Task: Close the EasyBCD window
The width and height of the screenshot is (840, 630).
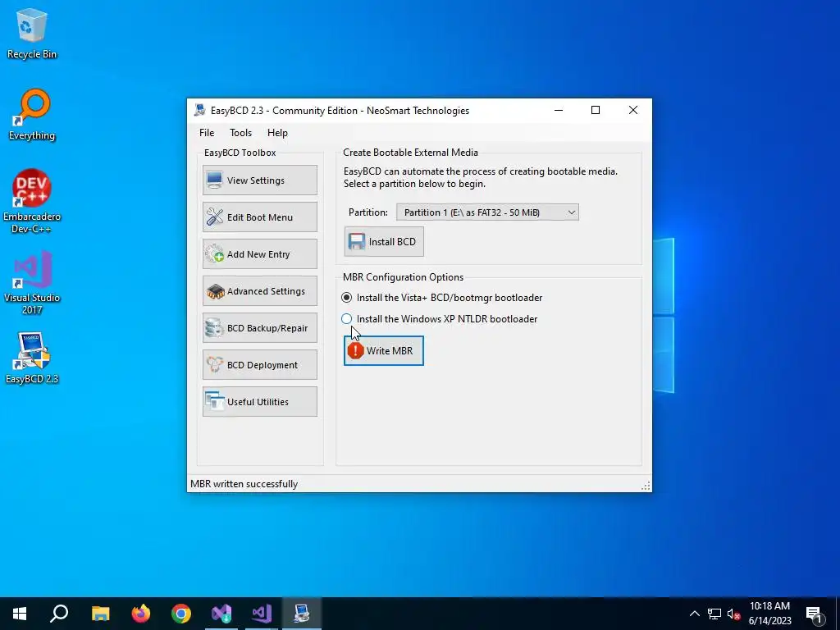Action: pos(633,111)
